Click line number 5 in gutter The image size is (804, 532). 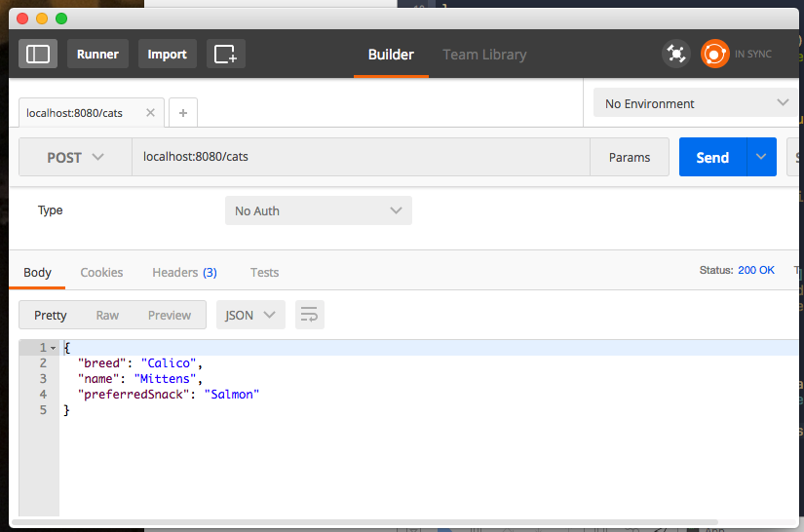click(43, 410)
